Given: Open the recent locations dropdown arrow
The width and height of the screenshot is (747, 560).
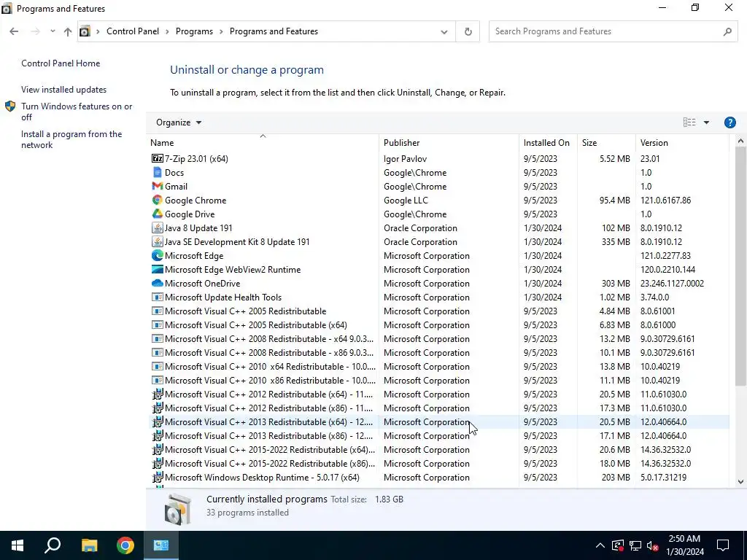Looking at the screenshot, I should coord(53,31).
